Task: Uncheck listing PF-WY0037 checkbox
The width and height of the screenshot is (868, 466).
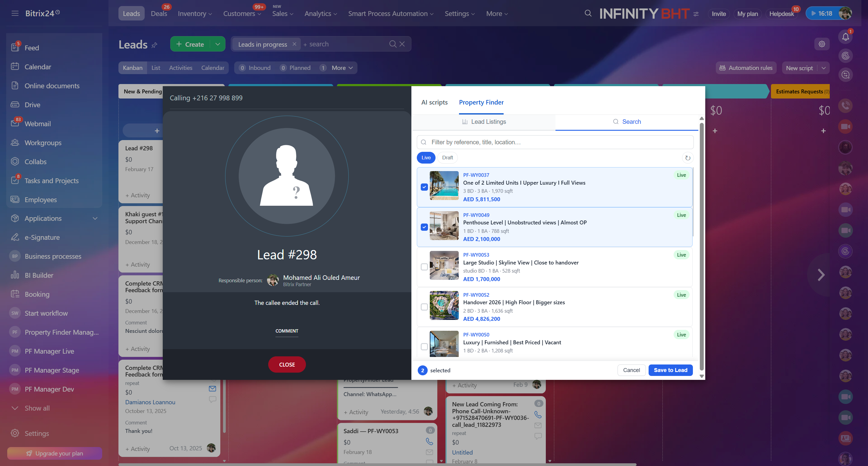Action: [x=424, y=187]
